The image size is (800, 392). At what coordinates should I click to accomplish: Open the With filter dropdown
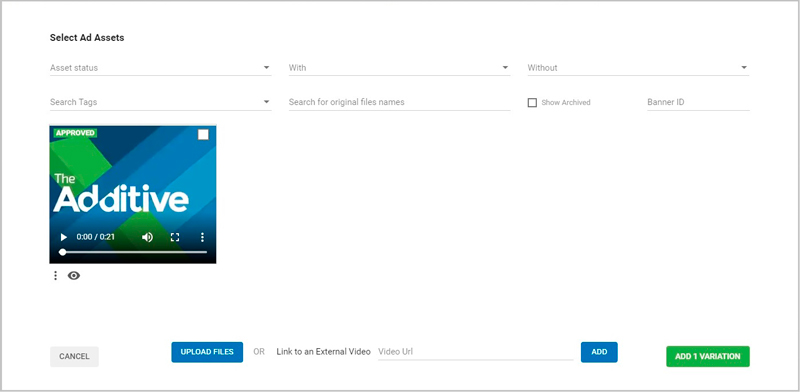point(399,68)
